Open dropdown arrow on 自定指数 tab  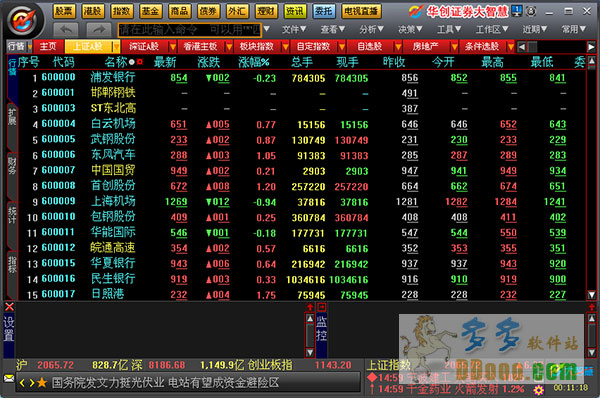point(341,47)
